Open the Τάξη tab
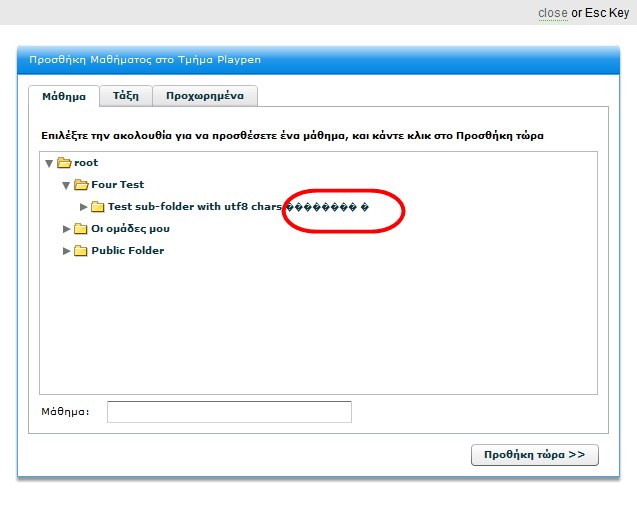 [125, 96]
